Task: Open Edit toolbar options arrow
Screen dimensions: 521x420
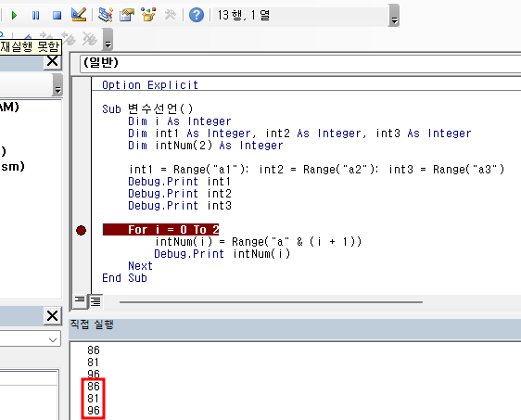Action: [108, 39]
